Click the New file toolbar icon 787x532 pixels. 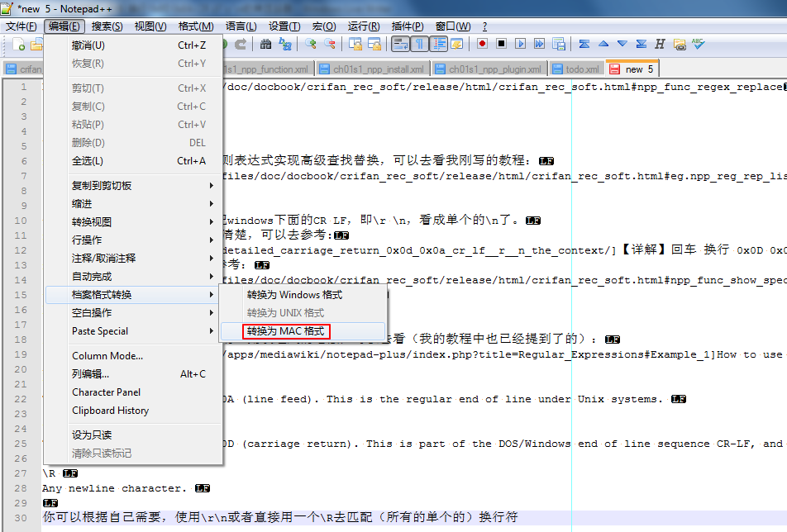click(x=18, y=44)
